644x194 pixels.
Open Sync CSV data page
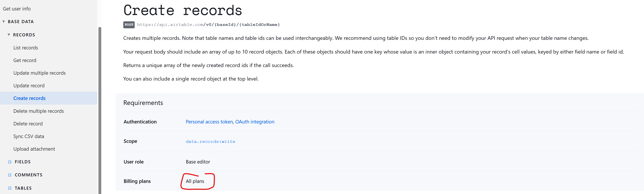pyautogui.click(x=29, y=136)
